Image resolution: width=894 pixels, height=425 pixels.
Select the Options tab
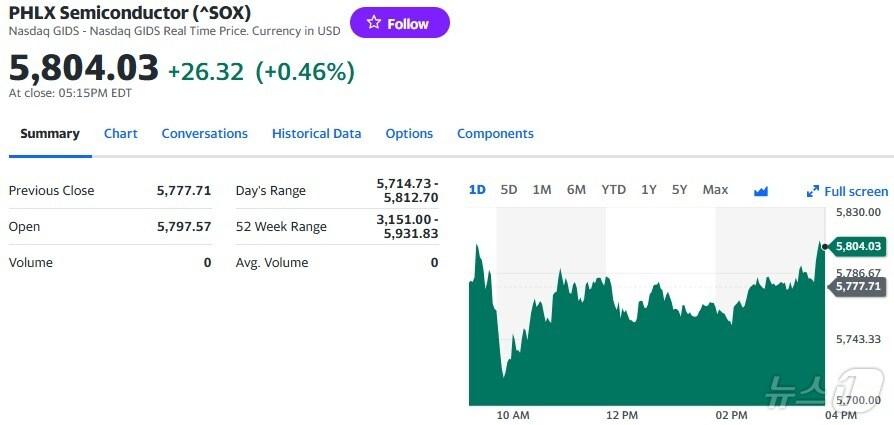[x=409, y=134]
